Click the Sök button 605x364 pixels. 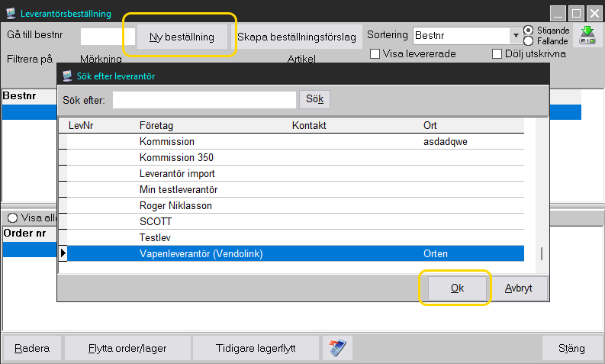click(315, 100)
